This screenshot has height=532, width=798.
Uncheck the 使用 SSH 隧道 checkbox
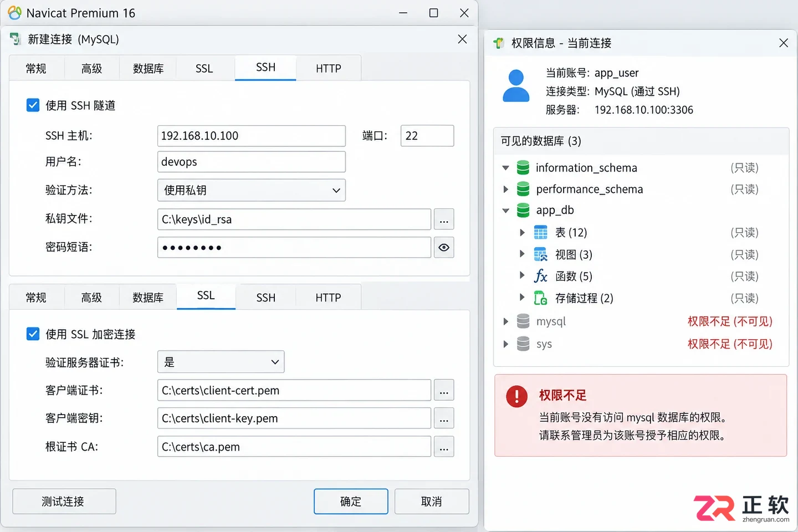click(x=33, y=105)
